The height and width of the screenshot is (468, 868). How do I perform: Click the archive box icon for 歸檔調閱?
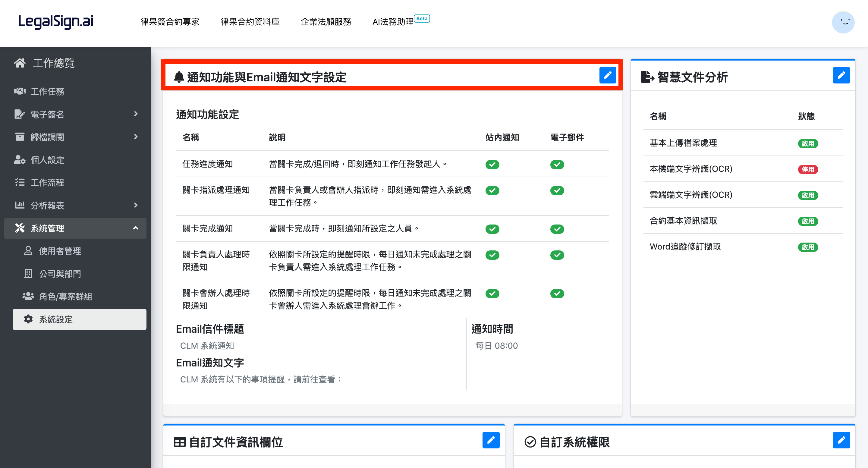point(20,137)
